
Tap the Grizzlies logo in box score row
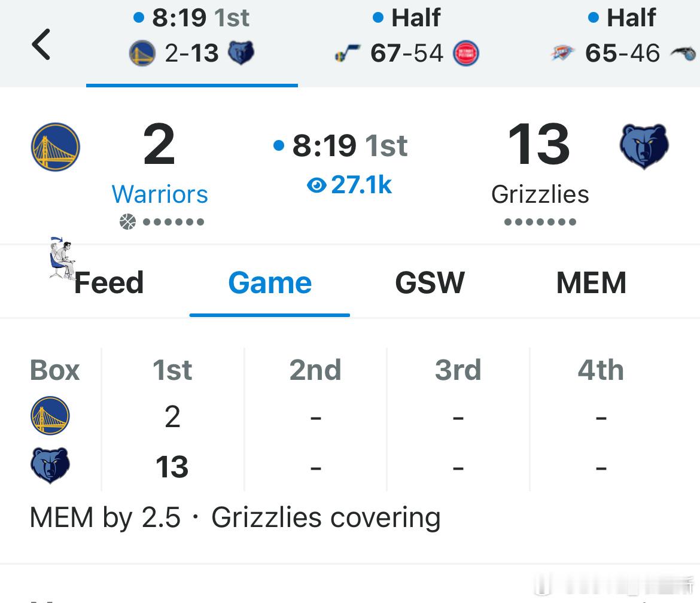(x=50, y=465)
